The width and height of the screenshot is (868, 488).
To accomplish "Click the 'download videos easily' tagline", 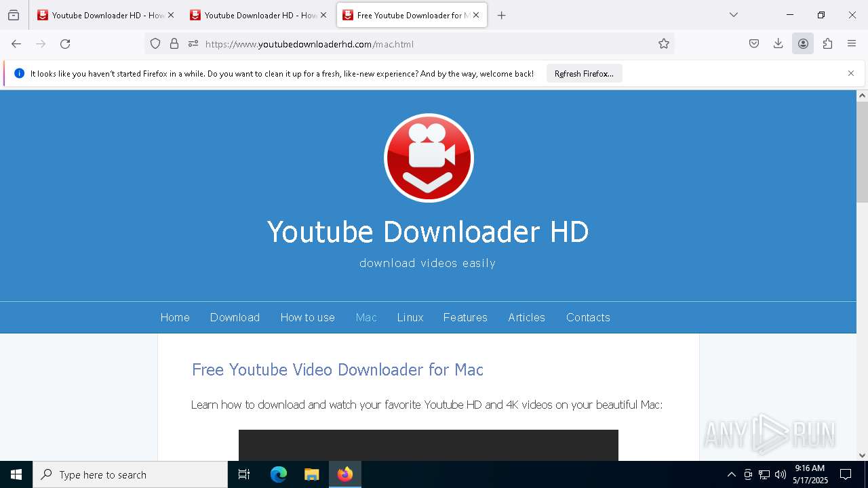I will click(x=428, y=263).
